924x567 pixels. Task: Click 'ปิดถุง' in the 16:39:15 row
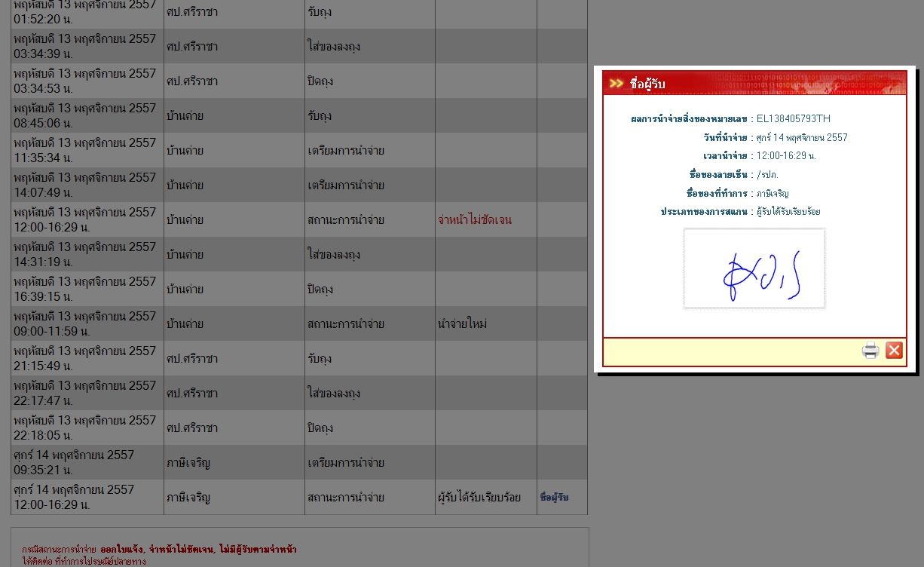point(320,290)
